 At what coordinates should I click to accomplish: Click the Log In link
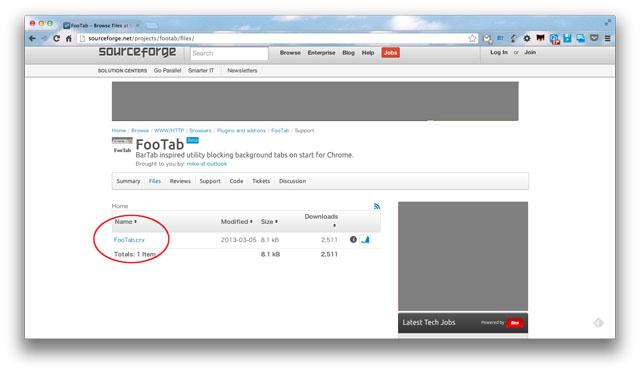(x=499, y=52)
